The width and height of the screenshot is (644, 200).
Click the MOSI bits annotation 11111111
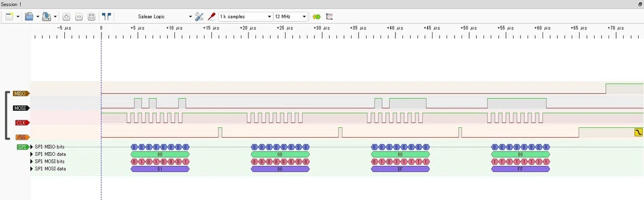coord(521,161)
